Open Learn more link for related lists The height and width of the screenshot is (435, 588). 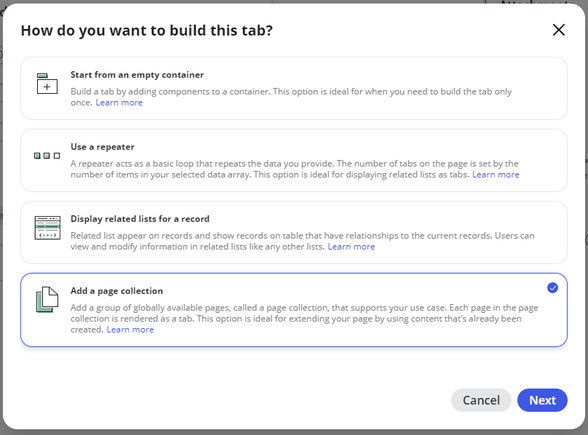(x=351, y=247)
